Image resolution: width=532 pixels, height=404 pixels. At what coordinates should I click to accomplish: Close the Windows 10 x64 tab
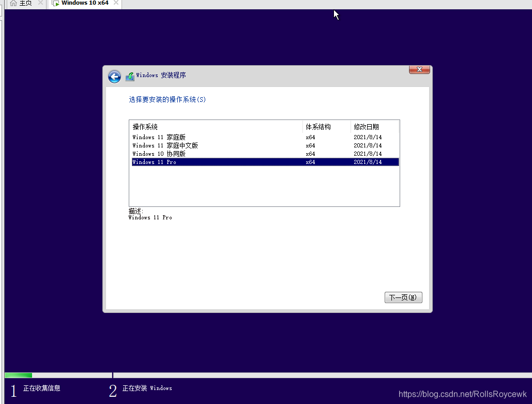(116, 3)
